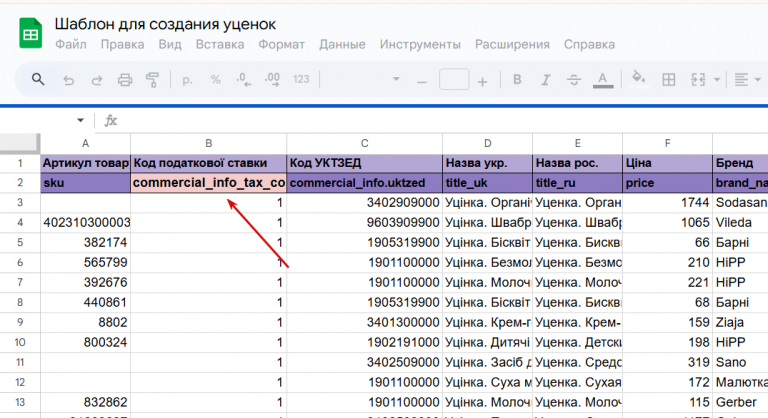This screenshot has width=768, height=418.
Task: Select column C header
Action: click(x=364, y=144)
